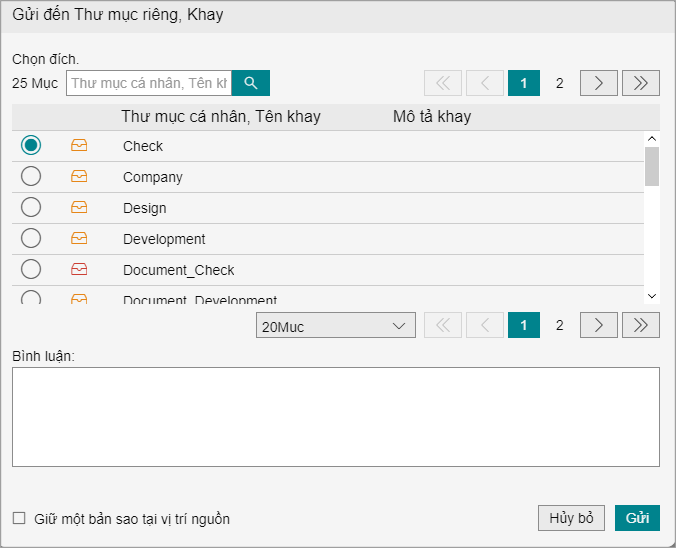
Task: Go to next page in bottom pager
Action: 598,325
